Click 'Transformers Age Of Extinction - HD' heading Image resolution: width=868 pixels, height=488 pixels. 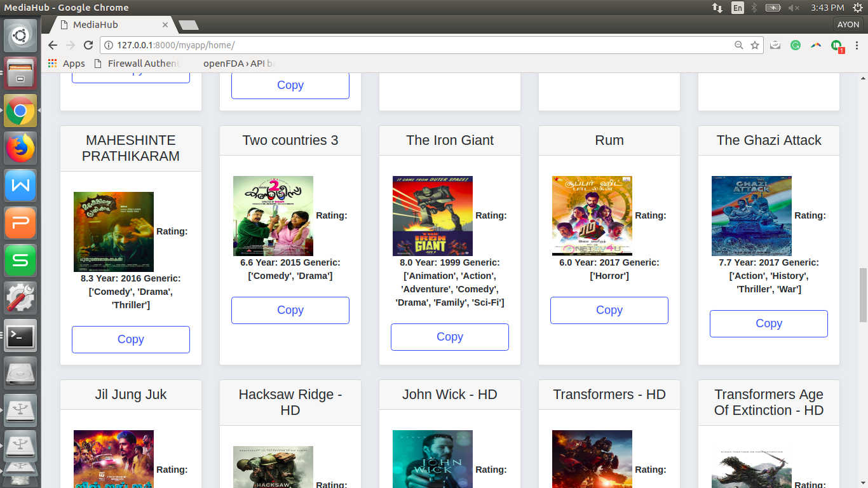(x=769, y=402)
